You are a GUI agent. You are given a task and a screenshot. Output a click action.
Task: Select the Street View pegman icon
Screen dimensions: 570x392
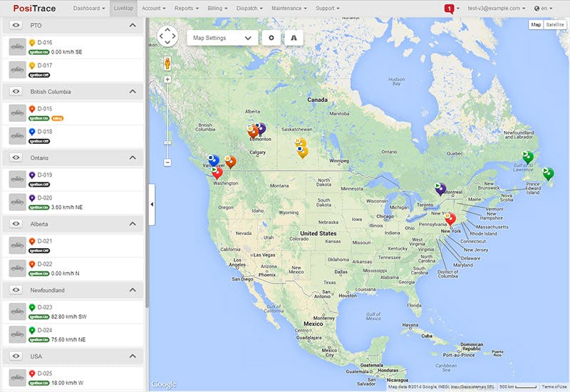coord(167,63)
